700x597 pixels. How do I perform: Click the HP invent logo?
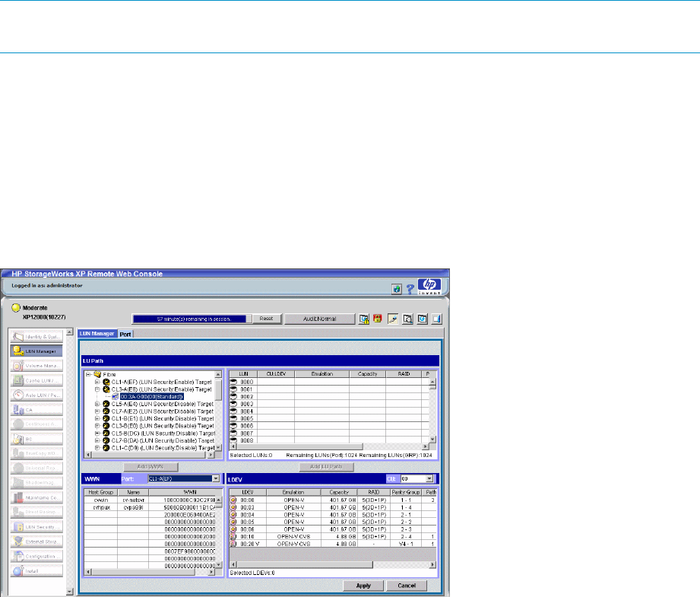click(429, 287)
